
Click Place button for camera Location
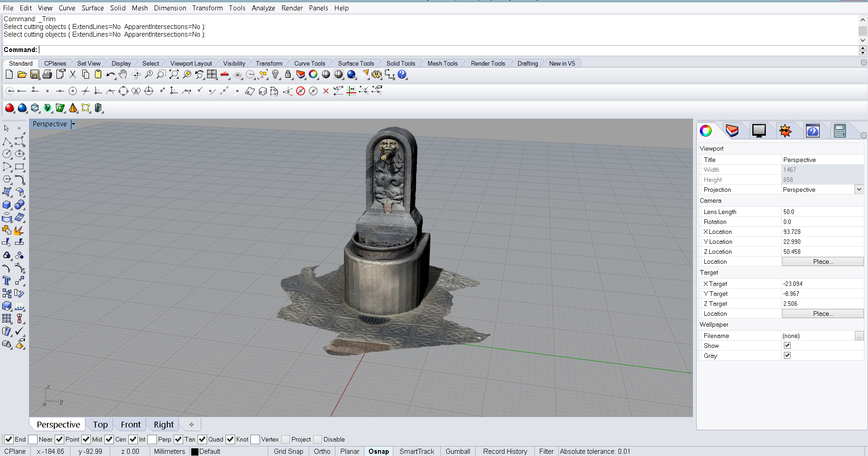point(822,261)
